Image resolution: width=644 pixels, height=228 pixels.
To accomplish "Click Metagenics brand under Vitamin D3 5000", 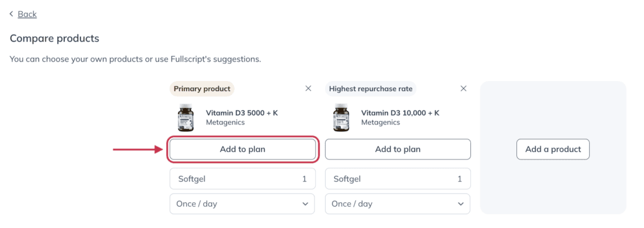I will (x=225, y=122).
